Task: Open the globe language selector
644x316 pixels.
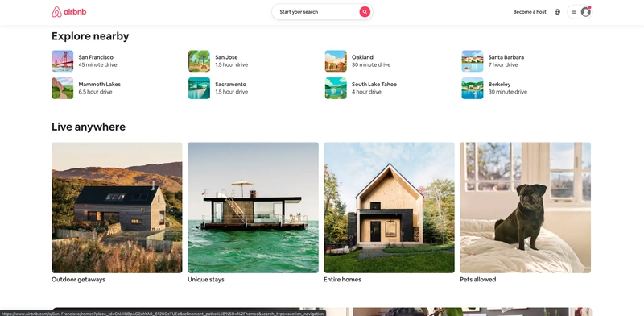Action: (x=557, y=12)
